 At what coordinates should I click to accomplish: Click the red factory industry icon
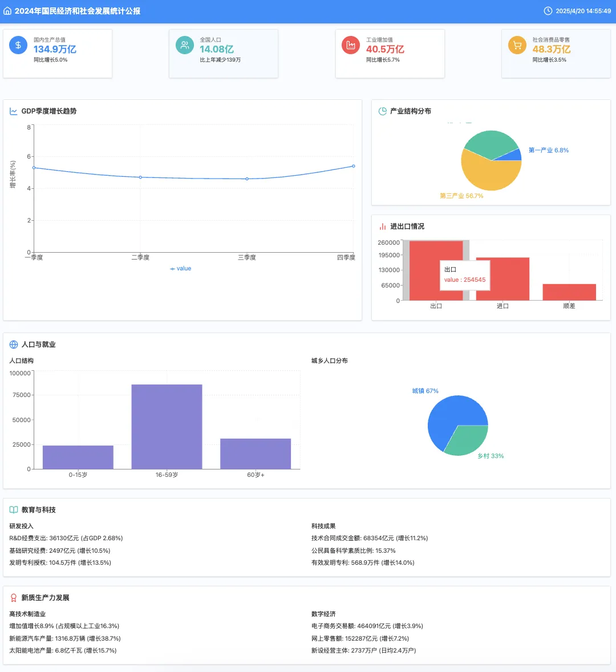point(351,45)
